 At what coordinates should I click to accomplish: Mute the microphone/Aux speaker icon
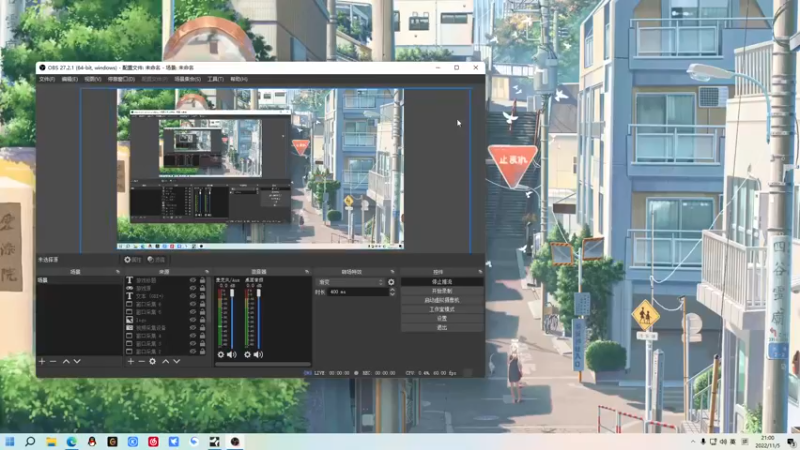[232, 354]
